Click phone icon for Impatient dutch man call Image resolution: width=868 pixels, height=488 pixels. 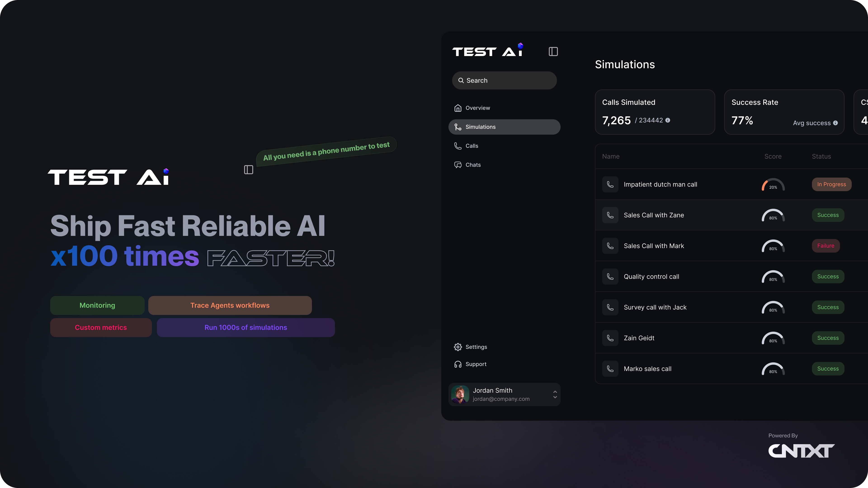(x=610, y=184)
